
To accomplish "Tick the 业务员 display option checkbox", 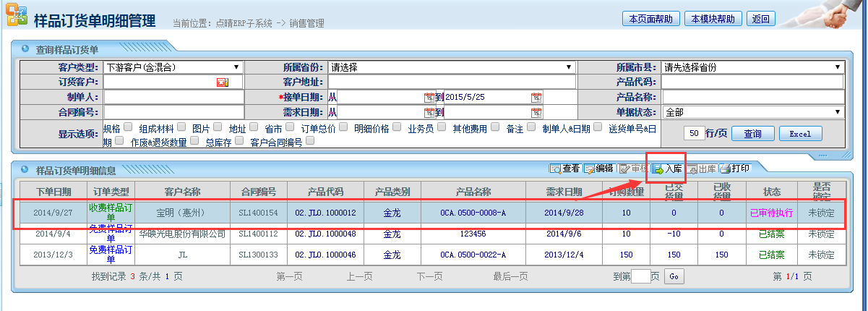I will tap(441, 127).
